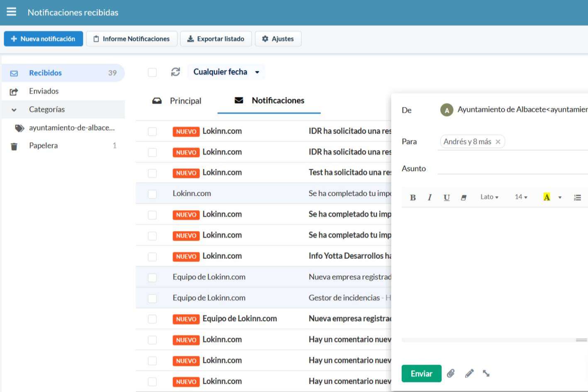Select the checkbox for Gestor de incidencias row
This screenshot has width=588, height=392.
pos(152,298)
